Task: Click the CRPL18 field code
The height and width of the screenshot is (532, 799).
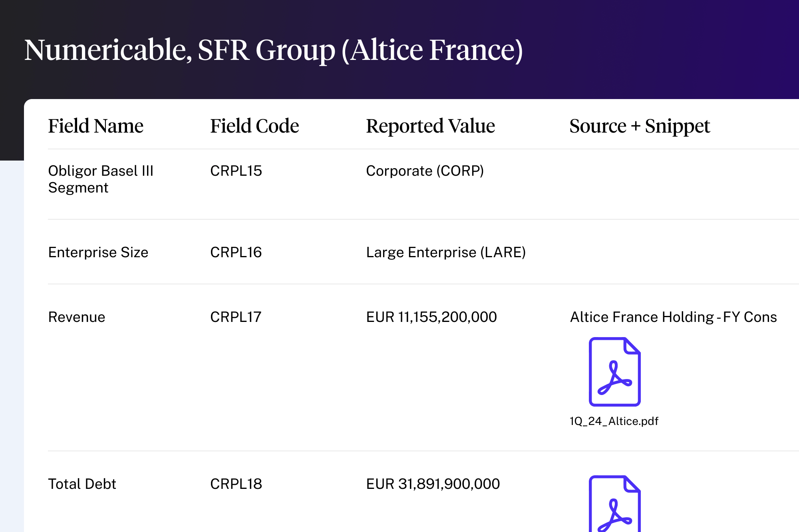Action: click(x=236, y=484)
